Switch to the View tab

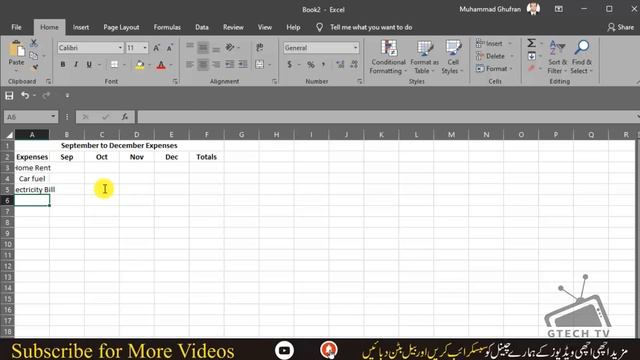pos(264,27)
